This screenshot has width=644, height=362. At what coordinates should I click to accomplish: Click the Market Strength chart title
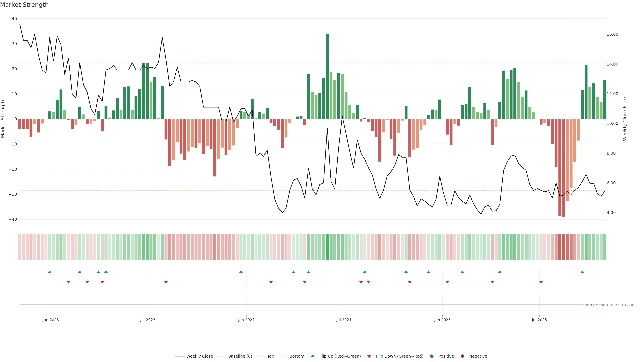point(24,5)
